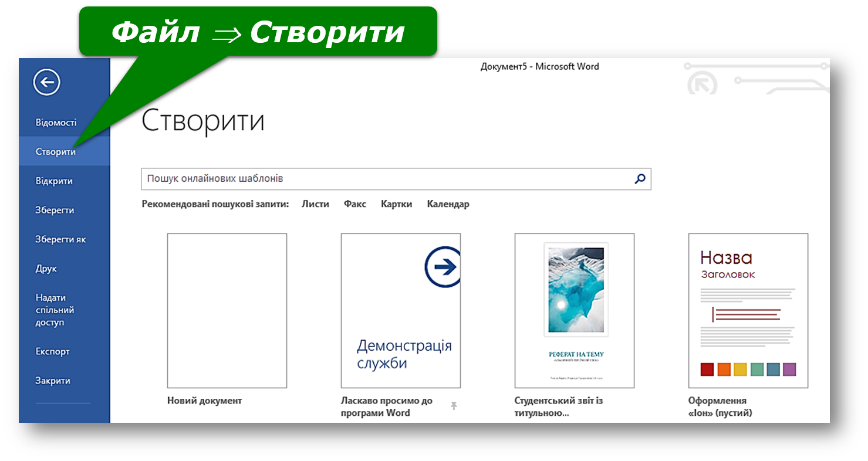Open the «Надати спільний доступ» section
The height and width of the screenshot is (461, 868).
(x=55, y=310)
